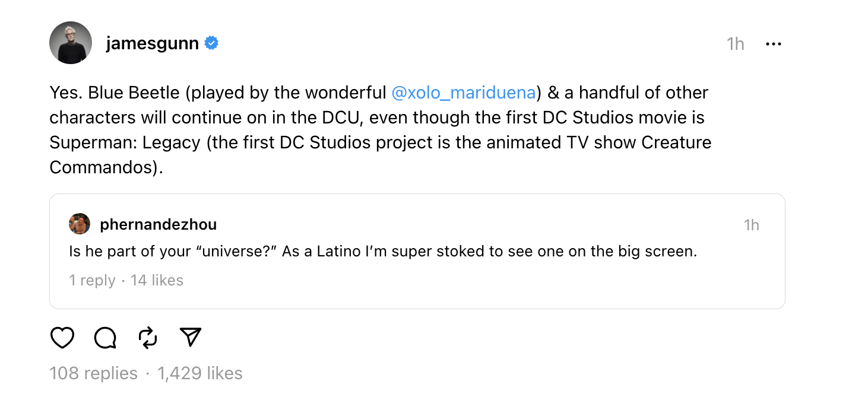Open the reply speech bubble icon
Viewport: 868px width, 400px height.
click(105, 338)
